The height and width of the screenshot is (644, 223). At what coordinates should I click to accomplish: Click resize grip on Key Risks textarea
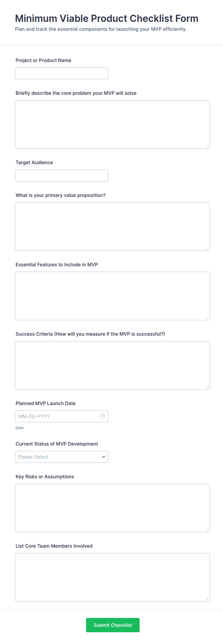point(207,530)
